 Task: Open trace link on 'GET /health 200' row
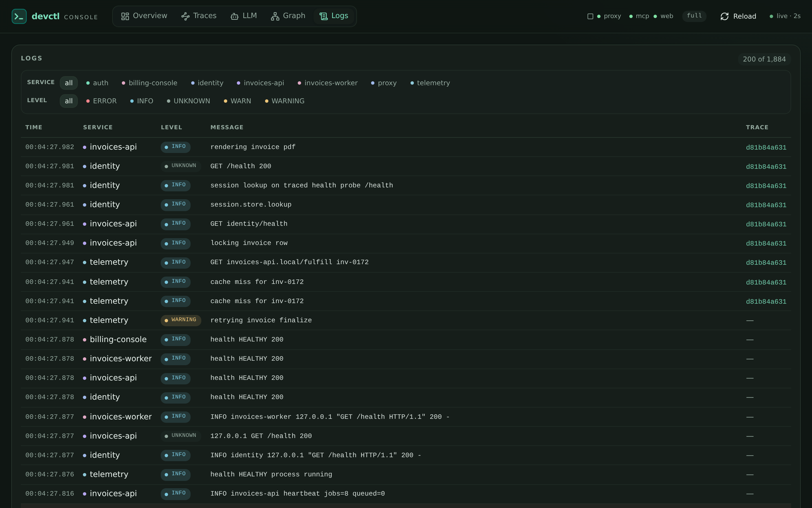pyautogui.click(x=766, y=167)
